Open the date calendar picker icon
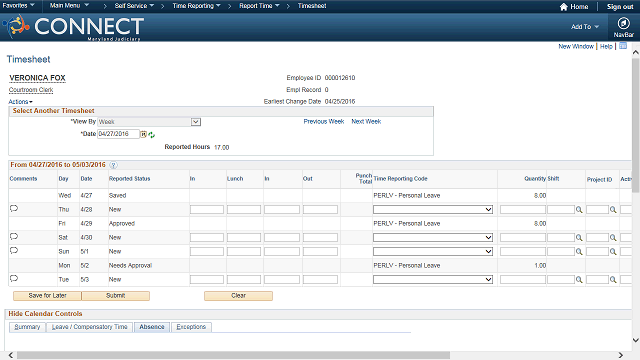640x360 pixels. (144, 134)
